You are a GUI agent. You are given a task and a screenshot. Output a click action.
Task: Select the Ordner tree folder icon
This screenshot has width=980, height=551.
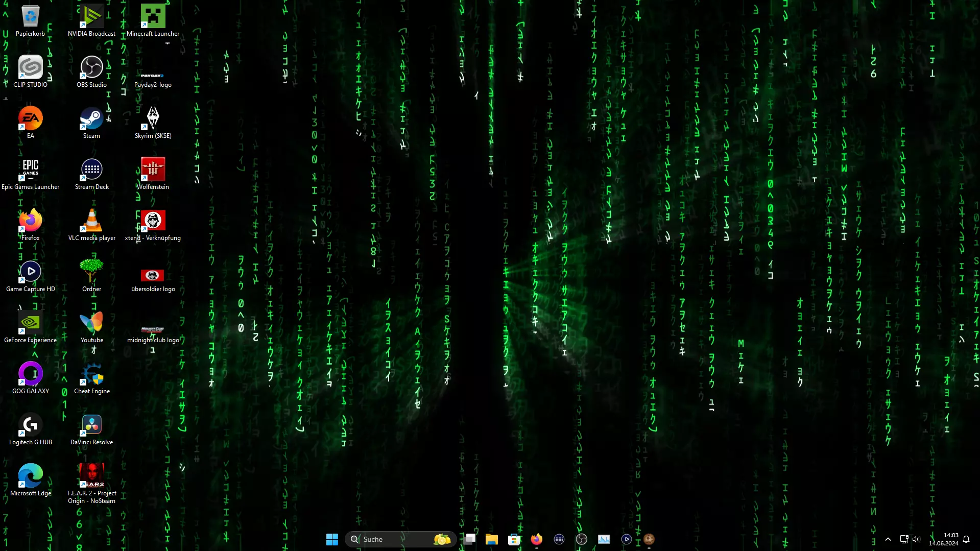click(x=91, y=276)
